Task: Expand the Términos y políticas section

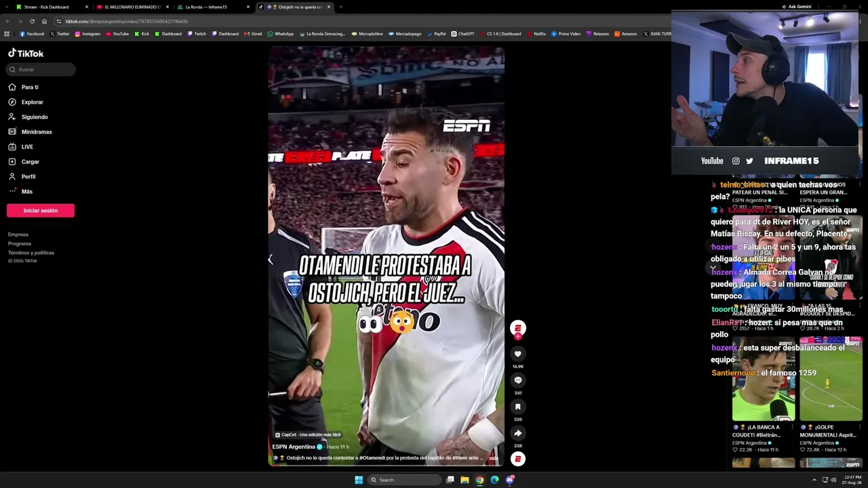Action: pyautogui.click(x=31, y=253)
